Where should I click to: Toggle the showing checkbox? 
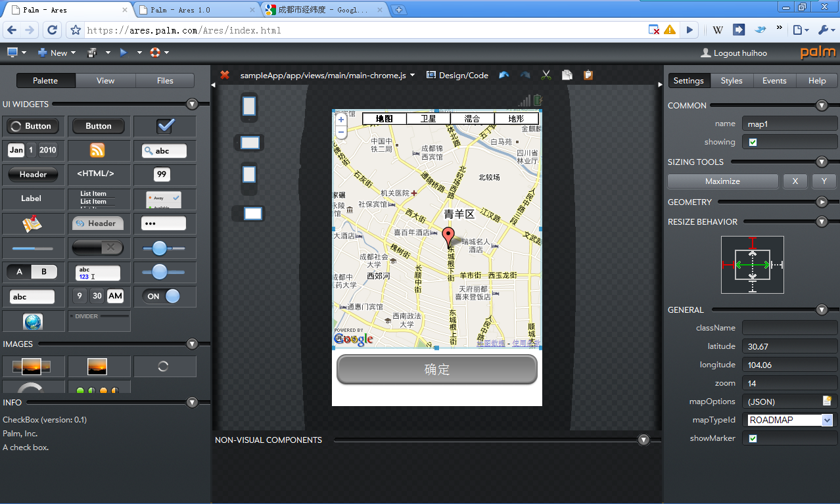pos(753,142)
